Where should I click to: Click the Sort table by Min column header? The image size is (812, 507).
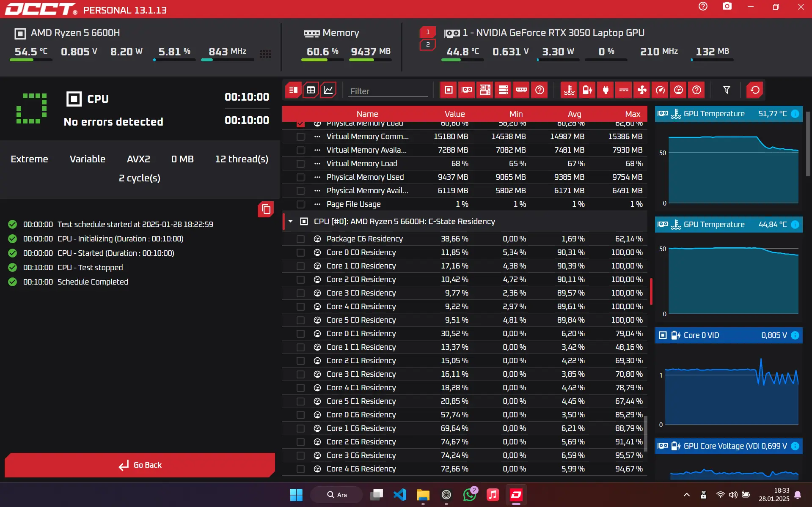pos(516,114)
